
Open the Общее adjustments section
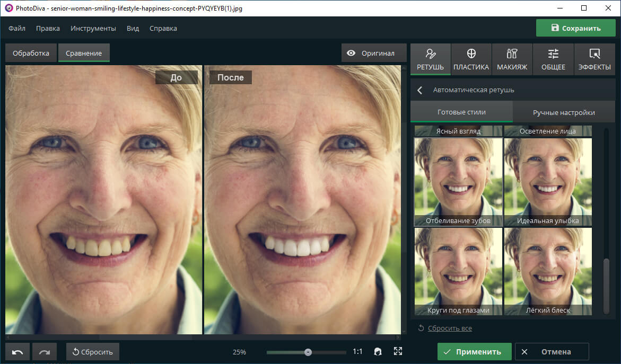coord(553,59)
